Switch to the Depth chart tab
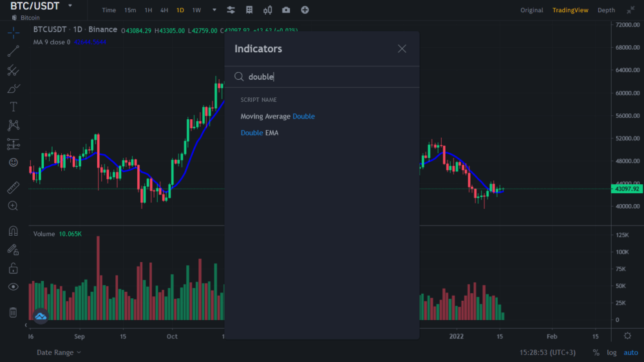644x362 pixels. pos(606,10)
